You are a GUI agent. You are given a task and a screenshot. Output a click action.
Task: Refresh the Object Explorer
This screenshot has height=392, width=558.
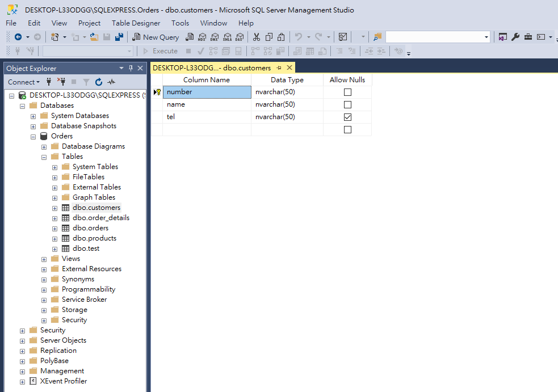click(98, 82)
